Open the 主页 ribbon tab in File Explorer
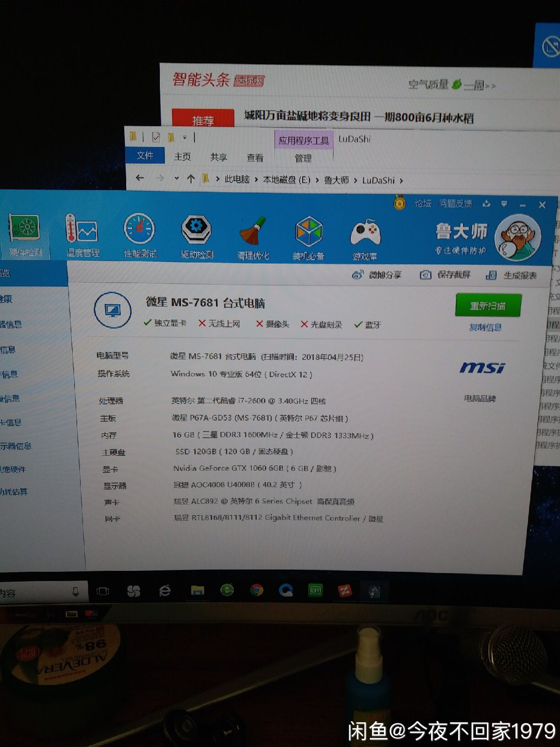This screenshot has width=560, height=747. pyautogui.click(x=182, y=156)
